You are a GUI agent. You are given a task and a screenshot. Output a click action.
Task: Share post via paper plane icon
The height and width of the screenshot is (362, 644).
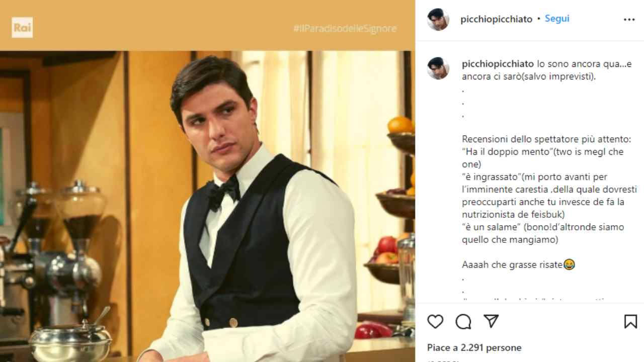click(491, 321)
